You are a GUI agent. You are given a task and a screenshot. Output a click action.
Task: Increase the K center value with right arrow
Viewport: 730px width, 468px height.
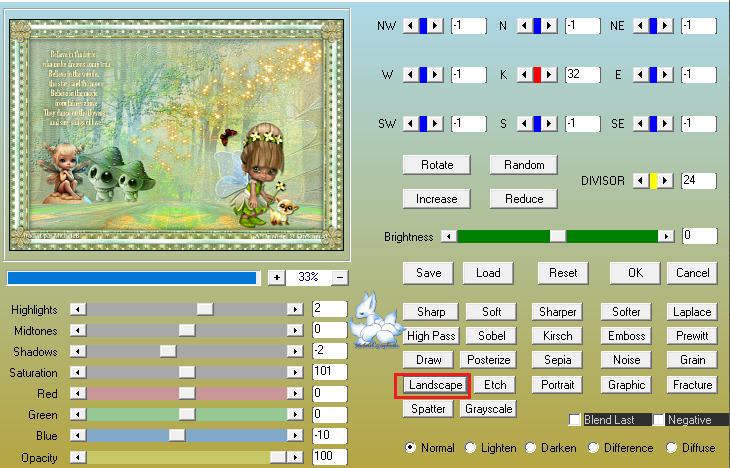point(549,75)
